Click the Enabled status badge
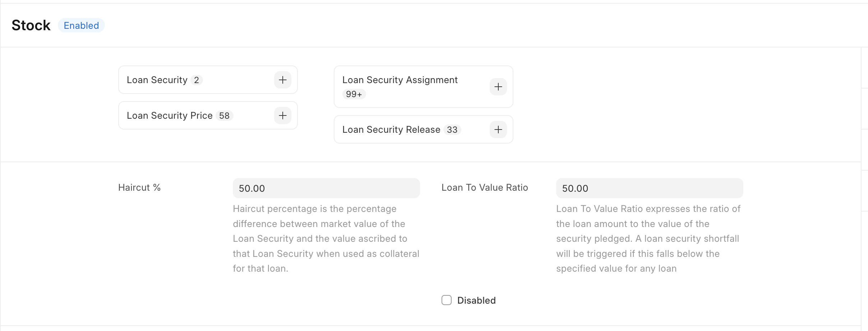The width and height of the screenshot is (868, 331). click(81, 26)
